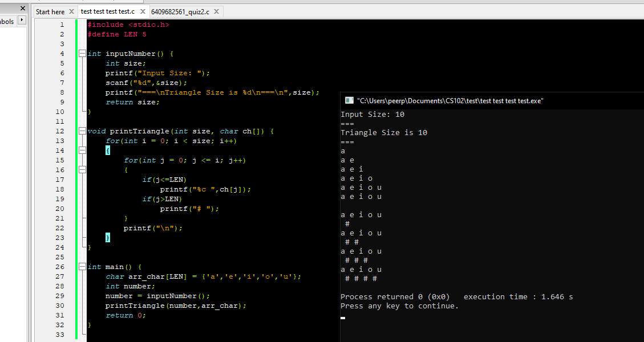Click the 'return 0;' statement
Viewport: 644px width, 342px height.
pos(125,315)
